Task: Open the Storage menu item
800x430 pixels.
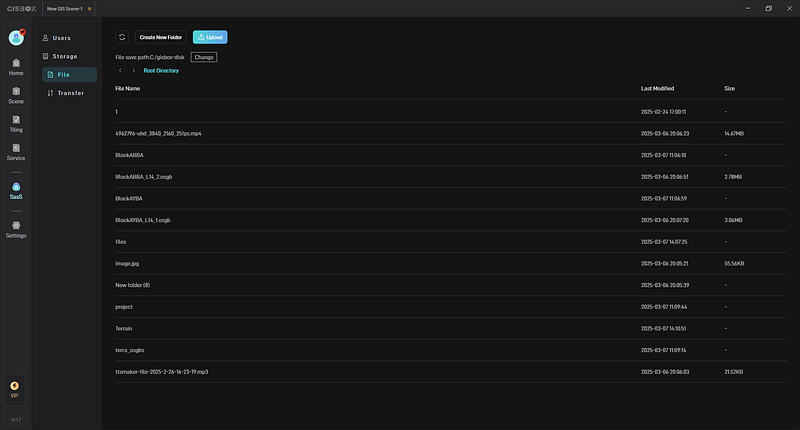Action: [x=60, y=56]
